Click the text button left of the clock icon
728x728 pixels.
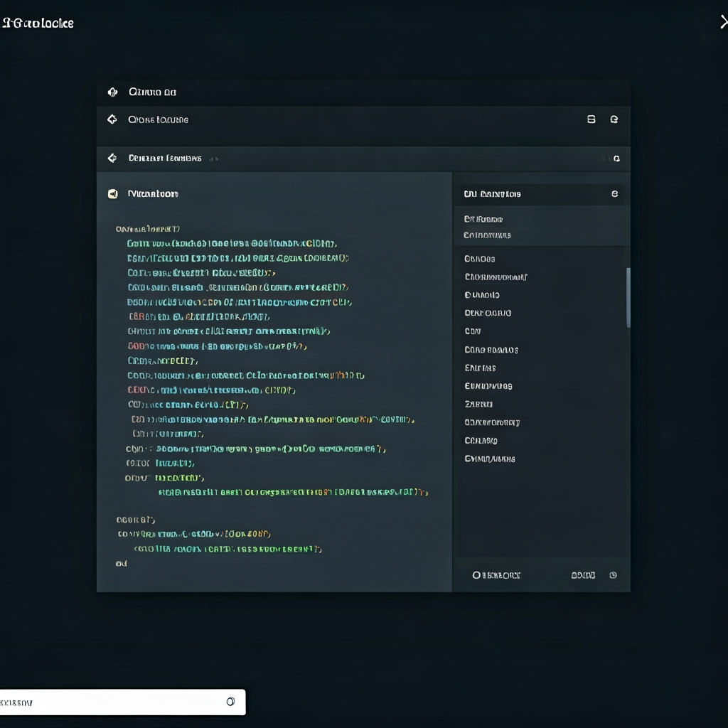click(x=583, y=575)
